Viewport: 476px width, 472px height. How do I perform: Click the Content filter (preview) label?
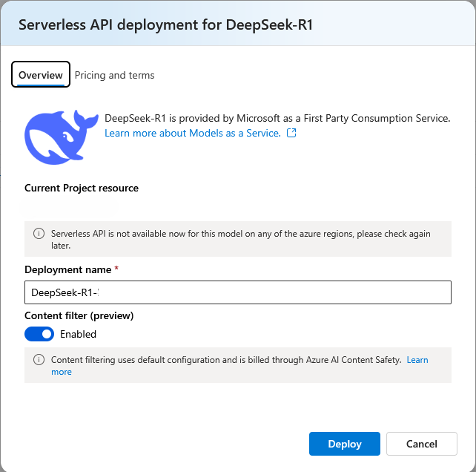(79, 315)
